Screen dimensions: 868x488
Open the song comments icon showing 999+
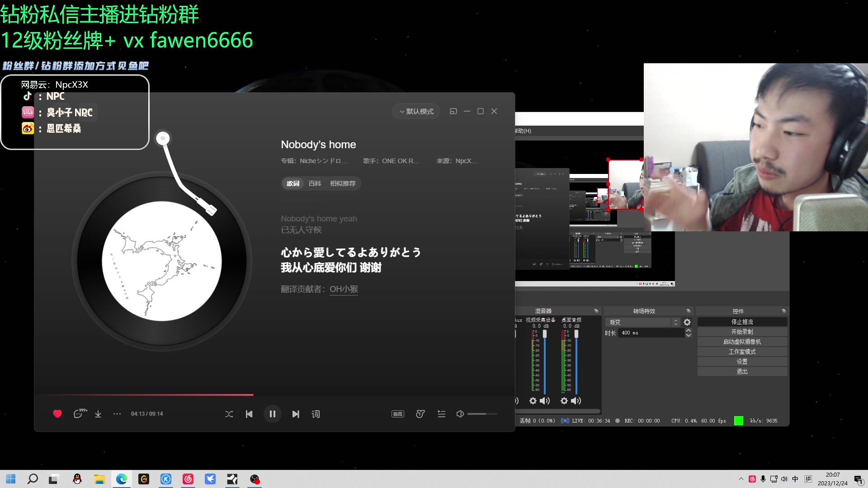coord(78,414)
